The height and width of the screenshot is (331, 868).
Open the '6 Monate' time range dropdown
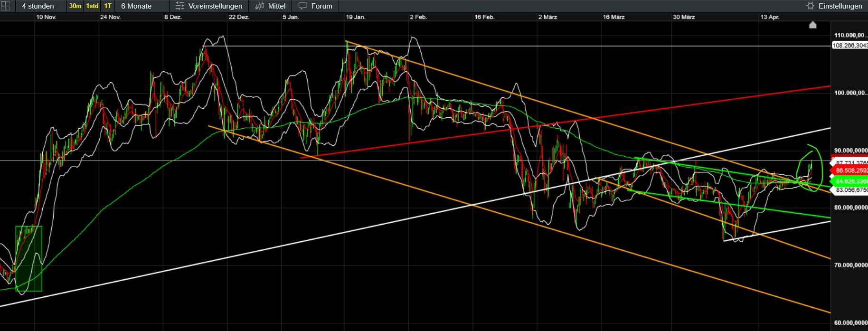point(136,6)
